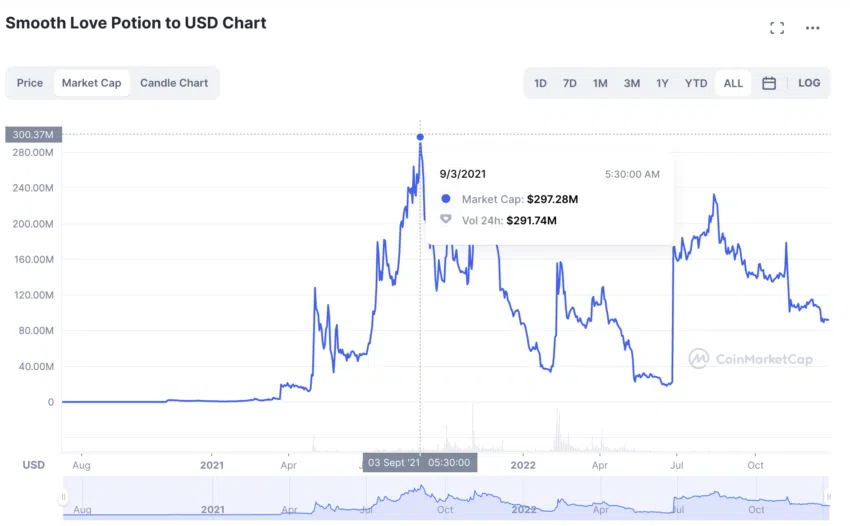Choose the 1M time range
The height and width of the screenshot is (526, 850).
pyautogui.click(x=600, y=83)
